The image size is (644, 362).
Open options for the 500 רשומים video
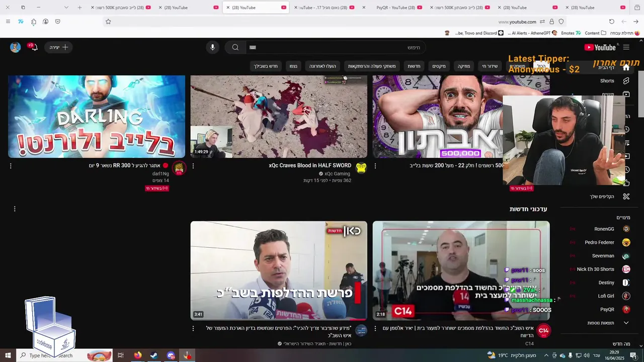click(x=375, y=166)
